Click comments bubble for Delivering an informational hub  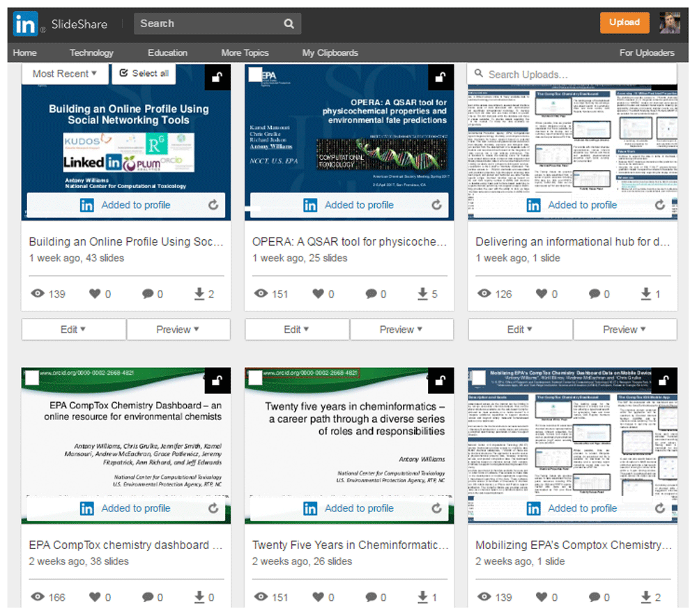point(595,294)
